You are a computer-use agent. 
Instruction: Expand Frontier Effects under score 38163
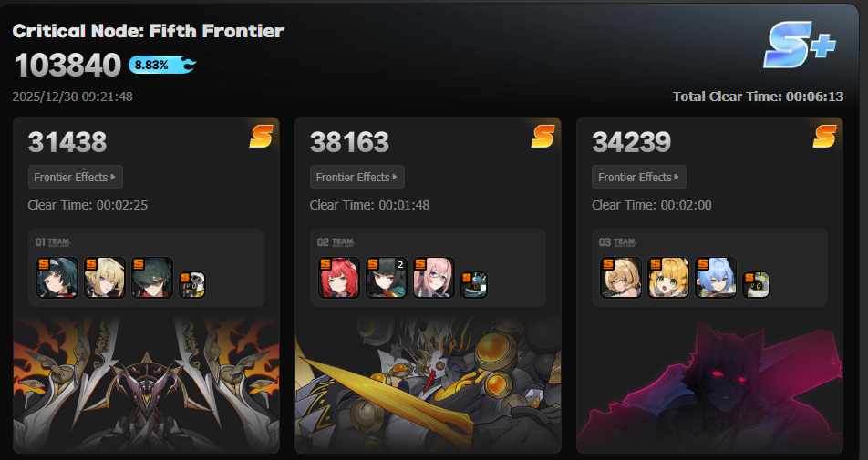click(x=357, y=177)
